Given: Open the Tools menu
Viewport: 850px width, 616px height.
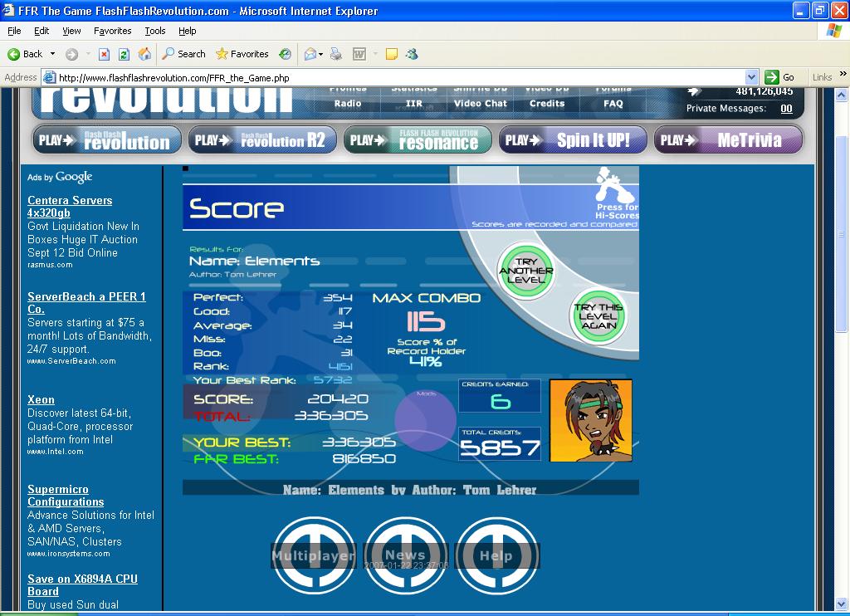Looking at the screenshot, I should click(155, 31).
